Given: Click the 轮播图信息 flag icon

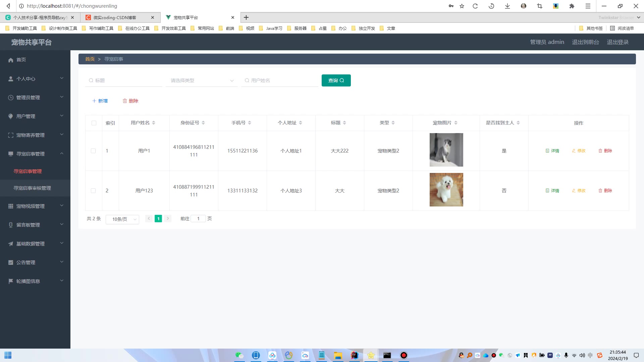Looking at the screenshot, I should tap(11, 281).
